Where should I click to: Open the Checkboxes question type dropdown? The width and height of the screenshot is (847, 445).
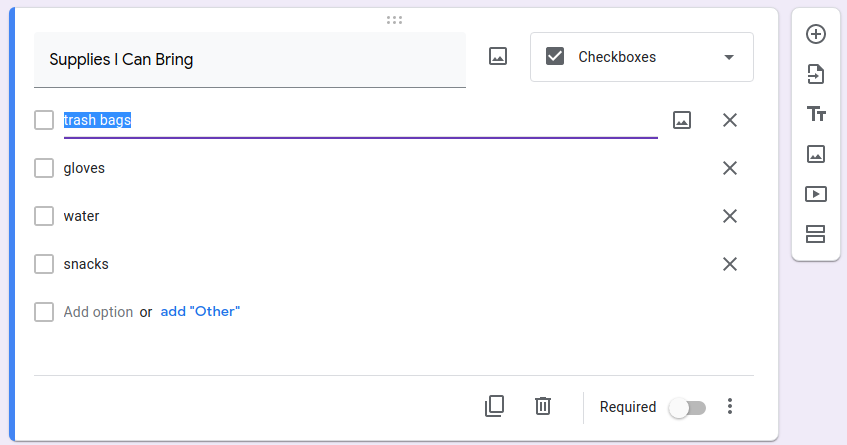pos(641,57)
